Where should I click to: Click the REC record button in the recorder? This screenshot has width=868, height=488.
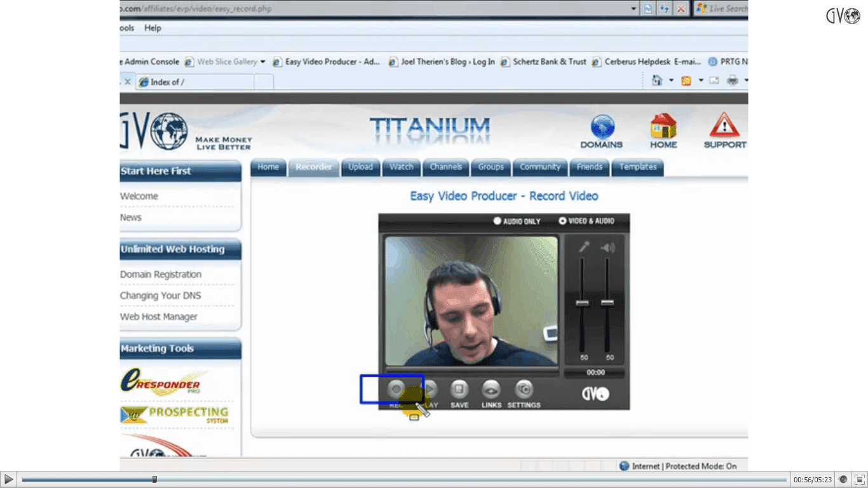click(396, 389)
